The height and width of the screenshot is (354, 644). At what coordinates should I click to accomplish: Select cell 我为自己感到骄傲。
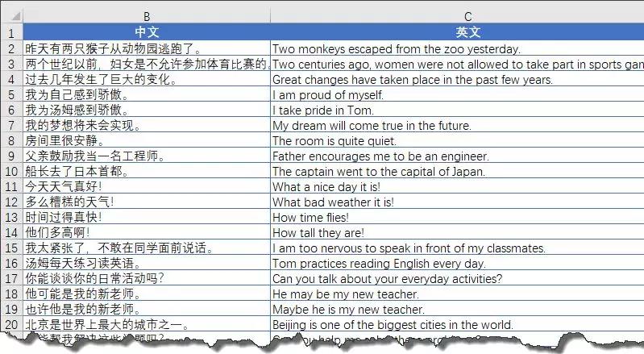tap(147, 94)
